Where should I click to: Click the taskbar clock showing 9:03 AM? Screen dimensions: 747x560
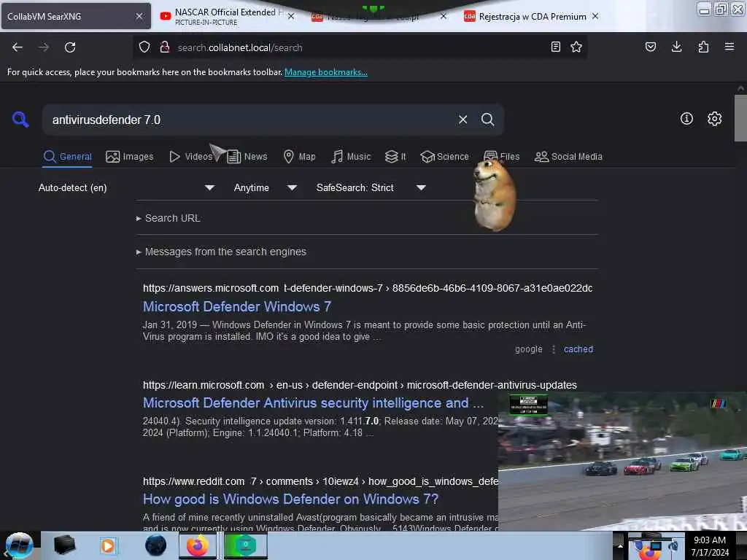(x=710, y=546)
